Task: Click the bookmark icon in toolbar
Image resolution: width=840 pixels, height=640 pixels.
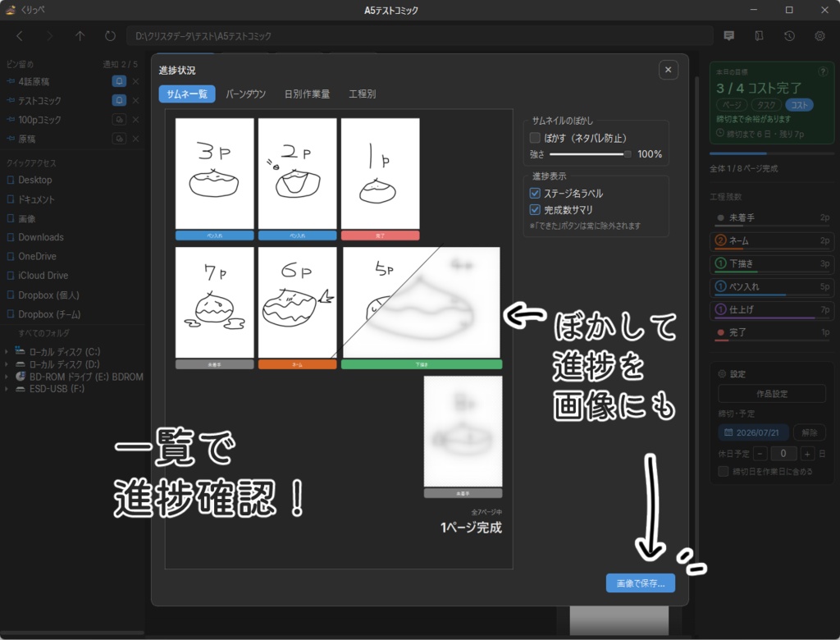Action: point(759,36)
